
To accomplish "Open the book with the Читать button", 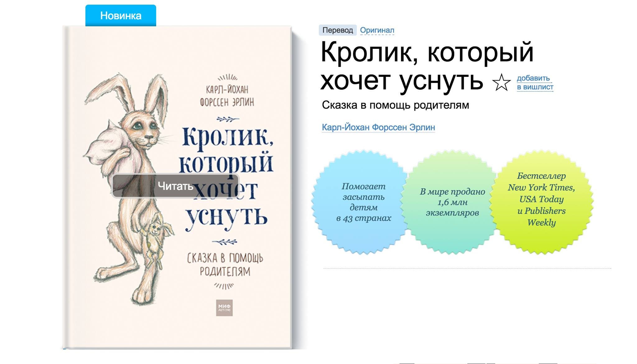I will tap(175, 186).
